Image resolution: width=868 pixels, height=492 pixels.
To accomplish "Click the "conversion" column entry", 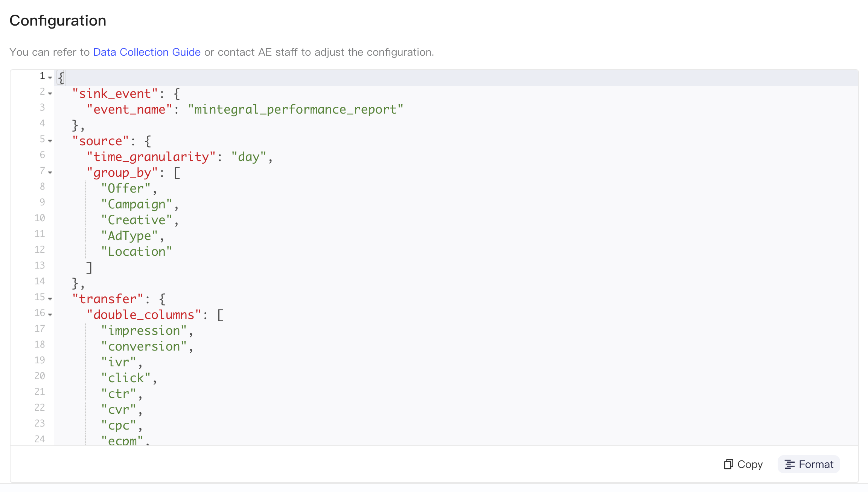I will click(x=144, y=346).
